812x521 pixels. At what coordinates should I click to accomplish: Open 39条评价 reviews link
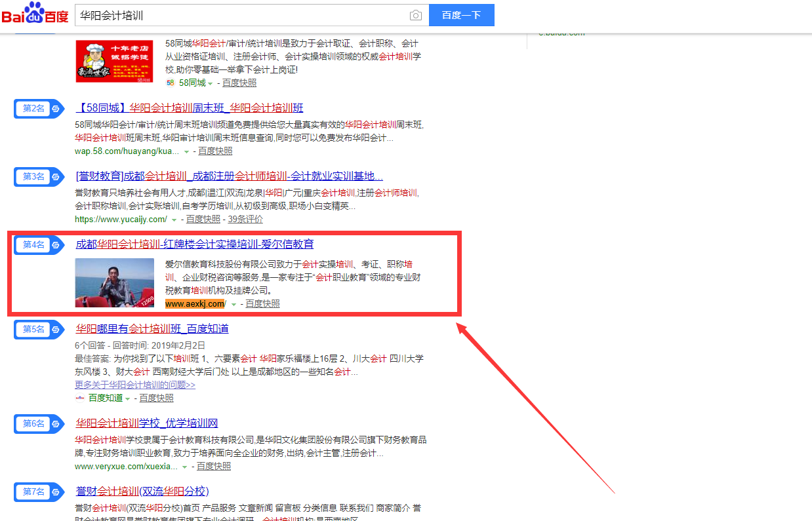click(245, 219)
